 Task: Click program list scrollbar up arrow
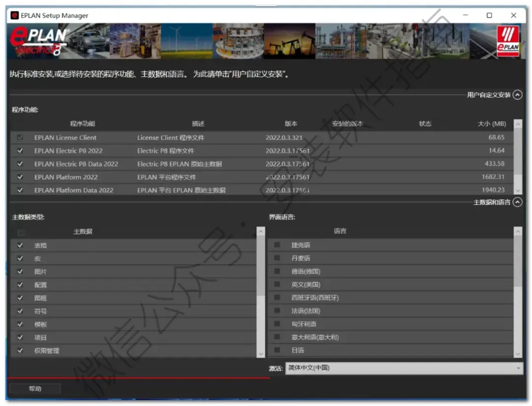click(518, 124)
